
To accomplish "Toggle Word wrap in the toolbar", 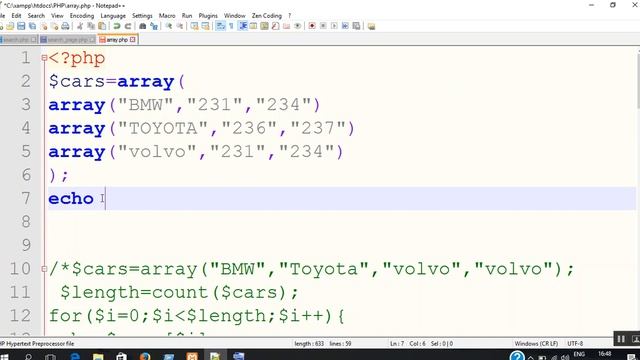I will point(220,26).
